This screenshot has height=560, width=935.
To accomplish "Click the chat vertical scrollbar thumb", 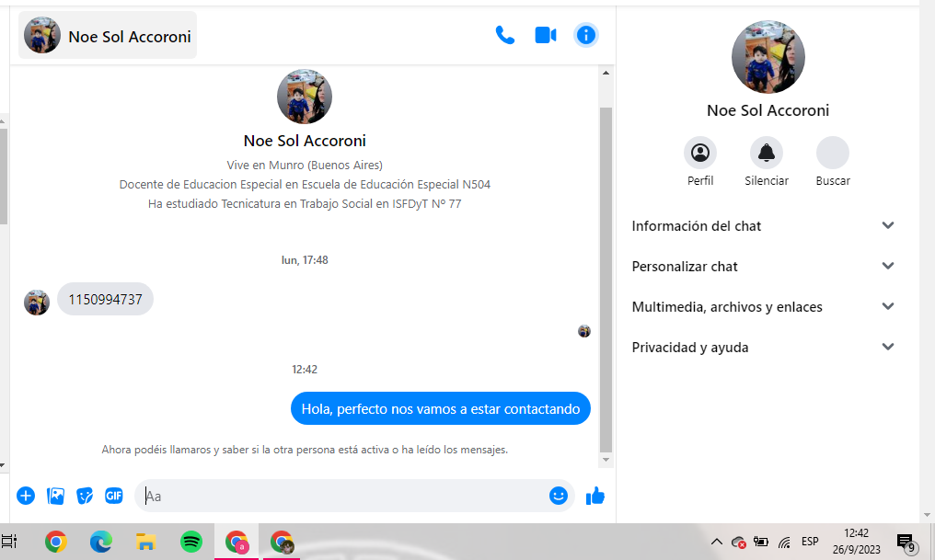I will [x=606, y=280].
